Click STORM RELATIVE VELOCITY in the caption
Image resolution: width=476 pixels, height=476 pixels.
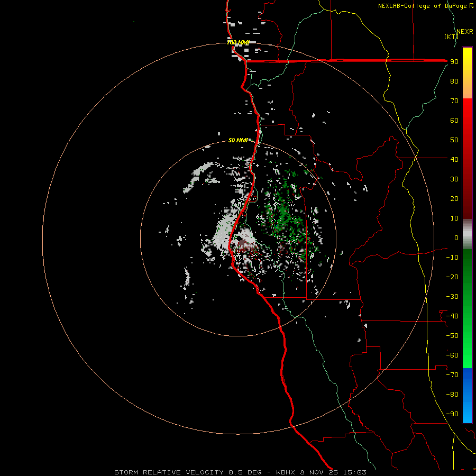click(169, 472)
